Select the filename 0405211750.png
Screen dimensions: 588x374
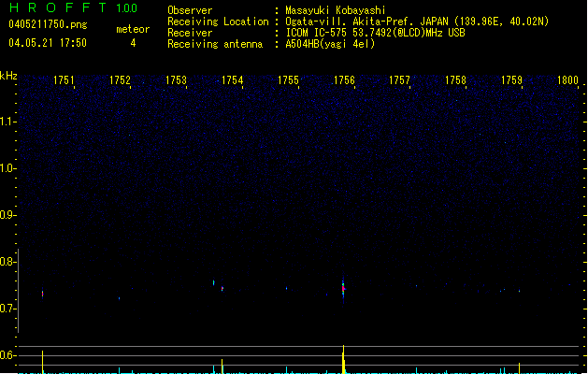tap(48, 24)
